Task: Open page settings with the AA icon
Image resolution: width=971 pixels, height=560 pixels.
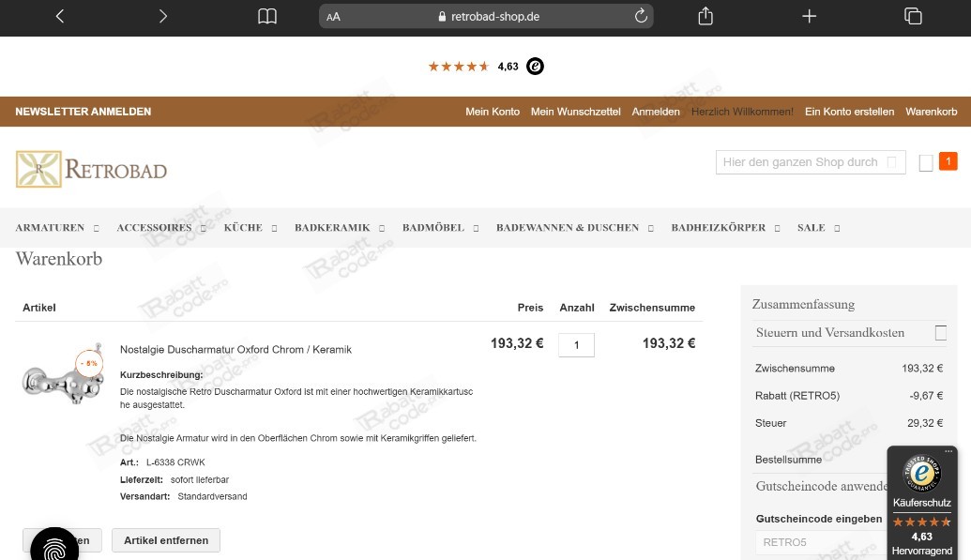Action: 332,16
